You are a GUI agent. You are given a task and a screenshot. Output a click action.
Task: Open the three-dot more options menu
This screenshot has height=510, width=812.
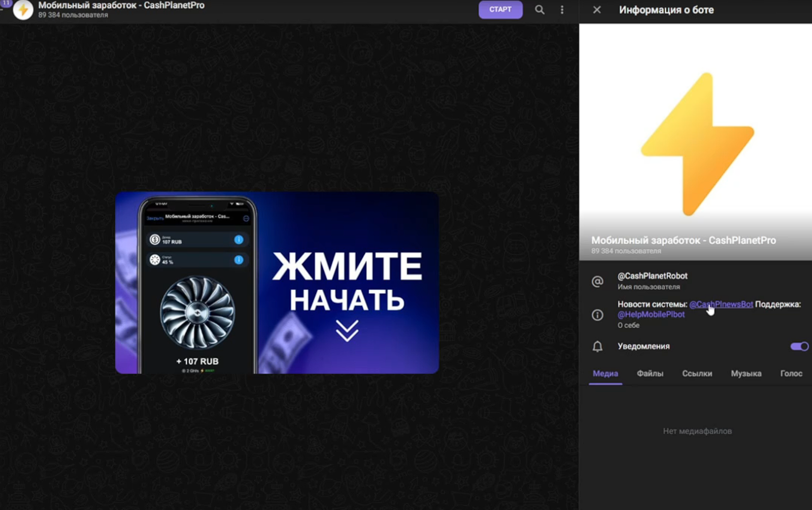pos(562,10)
